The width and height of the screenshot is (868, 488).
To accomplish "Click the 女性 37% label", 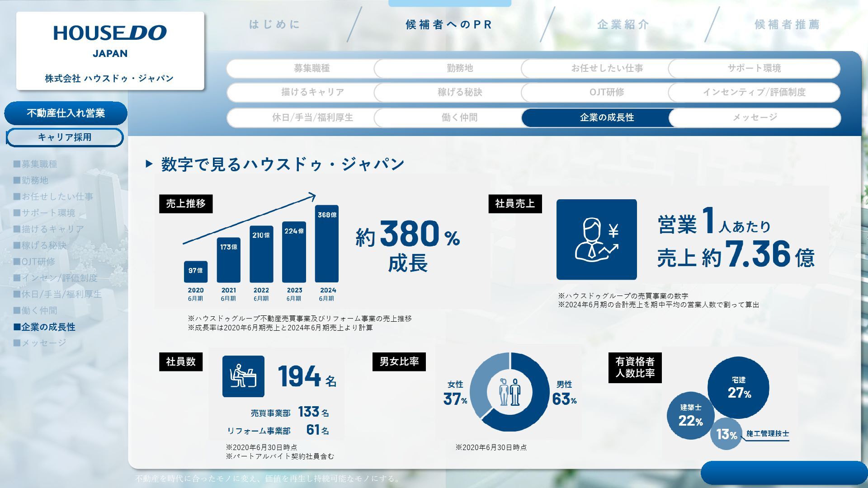I will [x=455, y=394].
